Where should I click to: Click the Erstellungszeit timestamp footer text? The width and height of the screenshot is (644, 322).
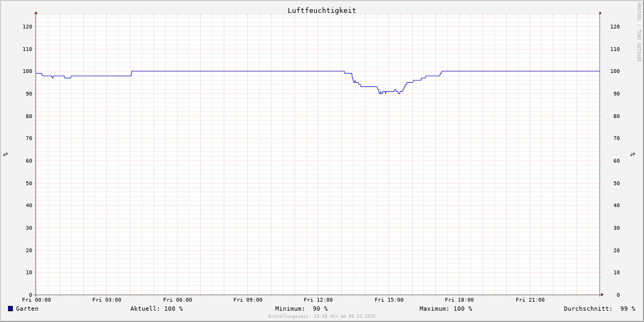tap(322, 317)
